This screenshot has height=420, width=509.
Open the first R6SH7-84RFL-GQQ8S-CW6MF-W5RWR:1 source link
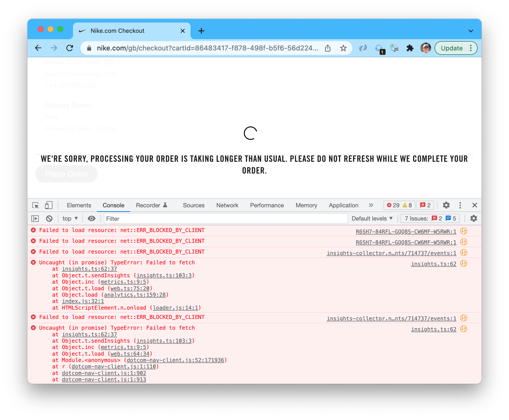click(x=406, y=232)
